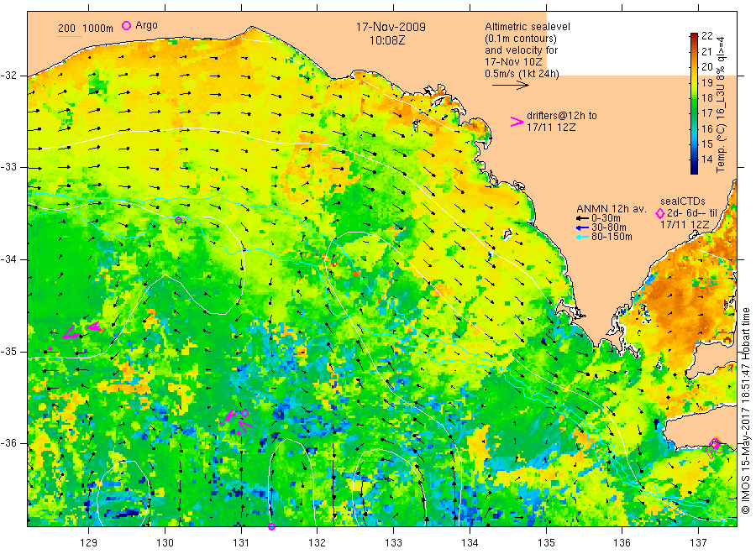This screenshot has height=554, width=756.
Task: Click the 131 longitude axis label
Action: click(x=241, y=543)
